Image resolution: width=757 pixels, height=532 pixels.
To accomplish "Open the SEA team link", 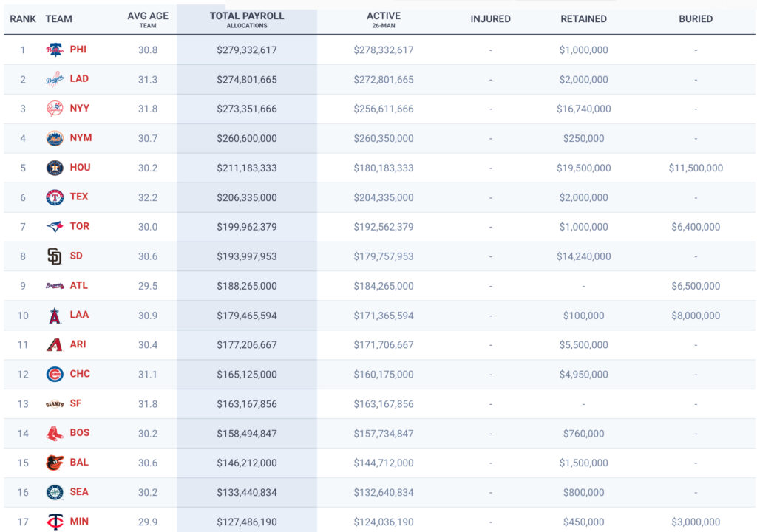I will (79, 491).
